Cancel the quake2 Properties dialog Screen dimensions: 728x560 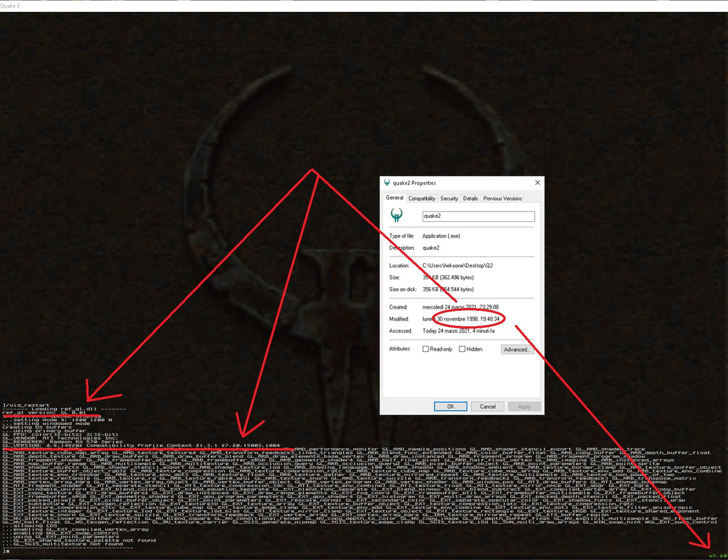(x=487, y=406)
